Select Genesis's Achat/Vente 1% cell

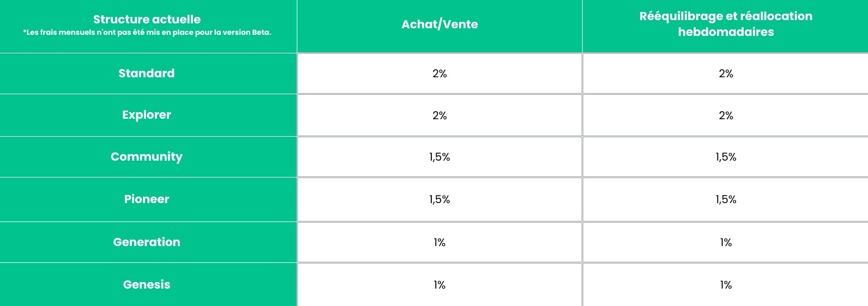[x=439, y=285]
